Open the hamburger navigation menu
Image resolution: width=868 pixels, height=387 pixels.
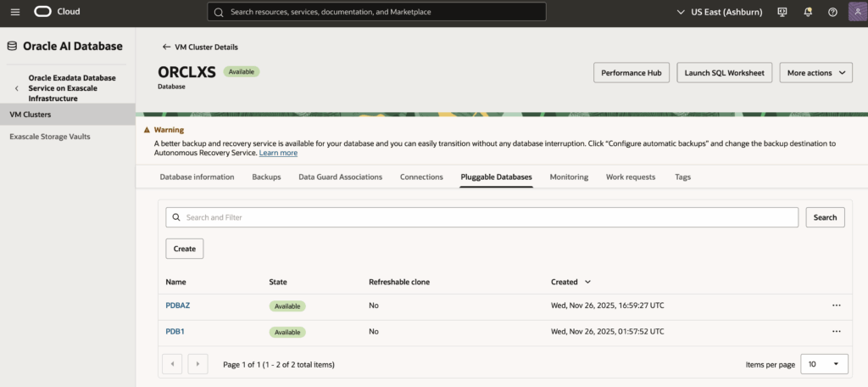[14, 12]
